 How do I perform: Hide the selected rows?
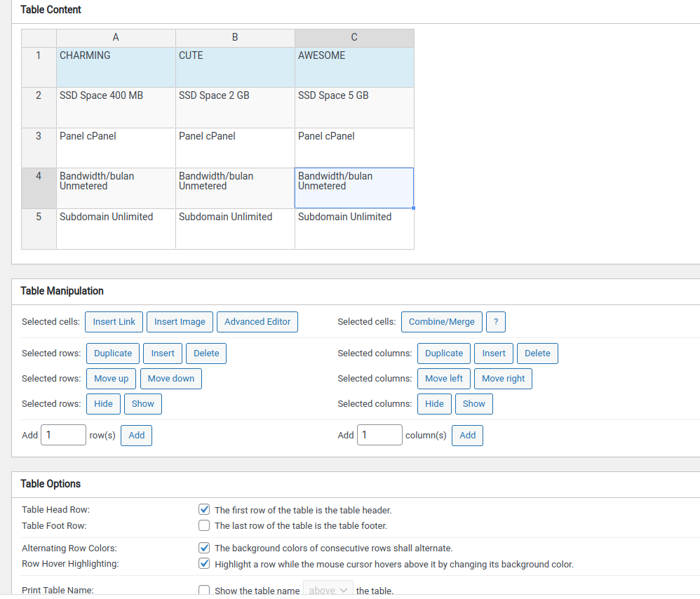tap(103, 404)
